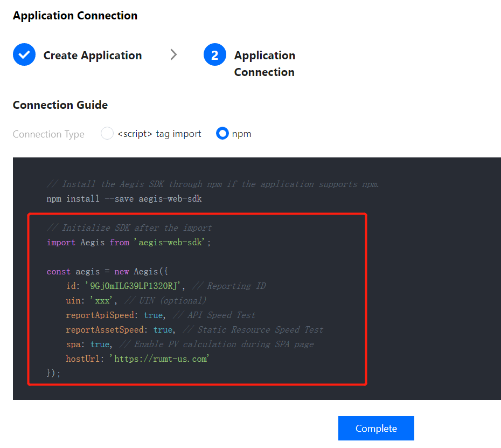The image size is (501, 448).
Task: Click the uin 'xxx' value
Action: point(99,300)
